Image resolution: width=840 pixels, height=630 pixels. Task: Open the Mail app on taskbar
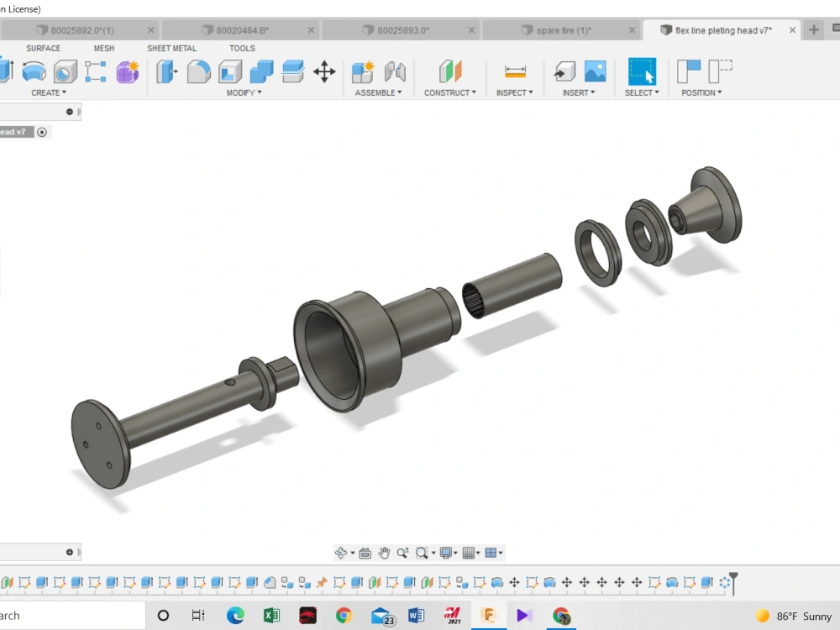click(x=381, y=616)
